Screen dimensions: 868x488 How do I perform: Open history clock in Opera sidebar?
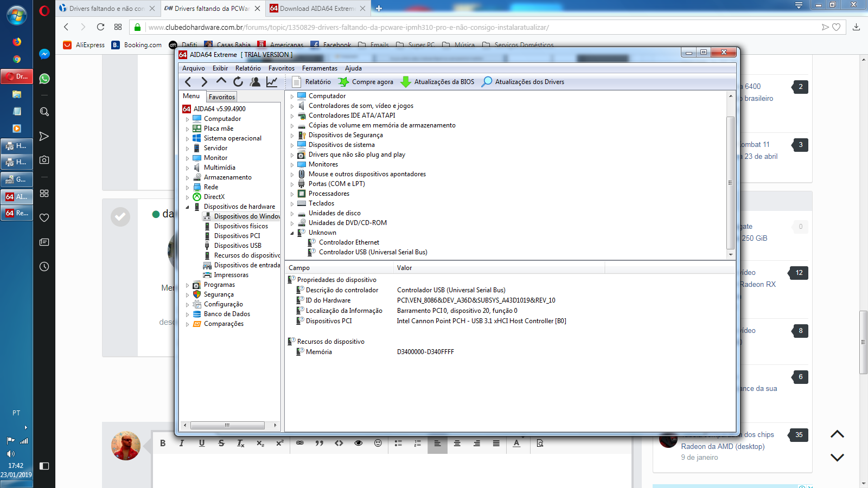click(44, 266)
